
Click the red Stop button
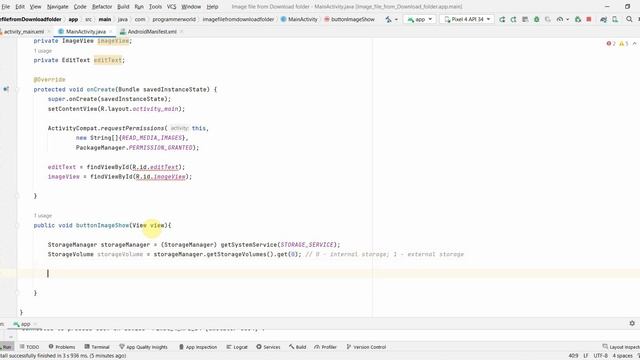(589, 19)
